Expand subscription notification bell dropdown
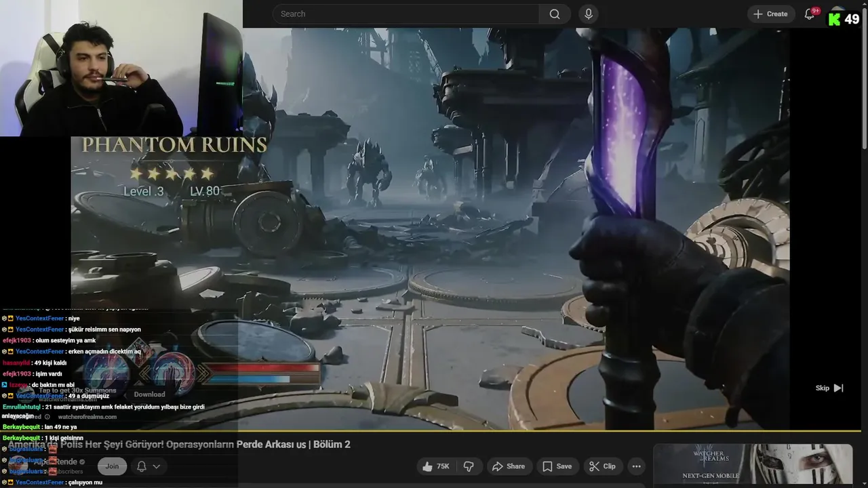Screen dimensions: 868x488 149,466
